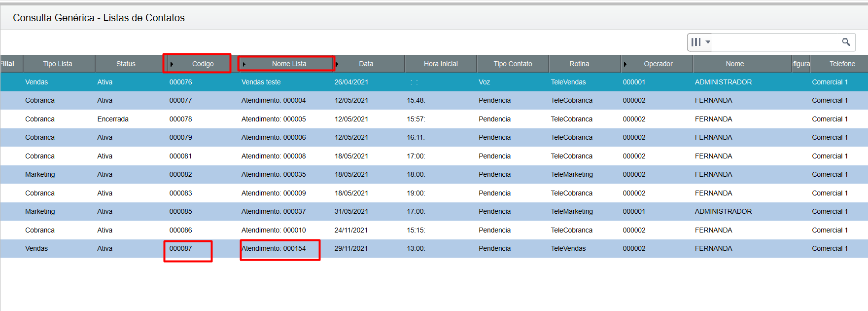Image resolution: width=868 pixels, height=311 pixels.
Task: Click the 24/11/2021 date cell
Action: click(x=351, y=230)
